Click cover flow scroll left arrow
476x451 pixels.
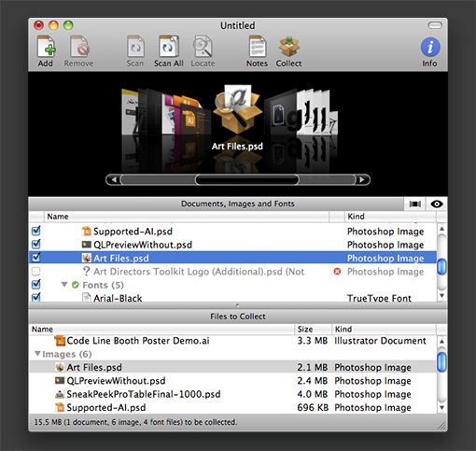pos(114,179)
